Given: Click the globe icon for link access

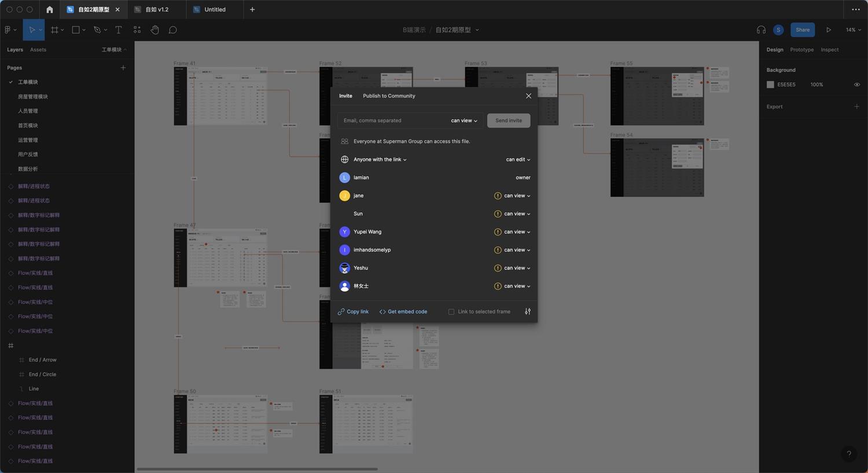Looking at the screenshot, I should pos(344,159).
